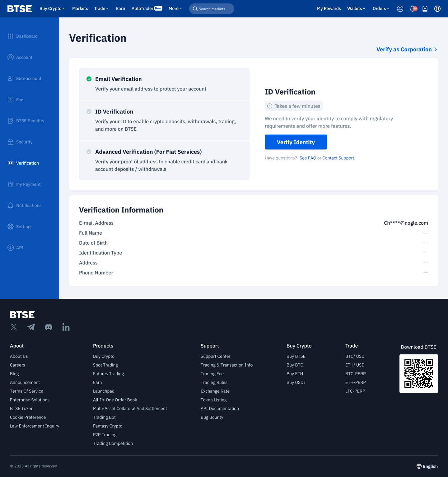The image size is (448, 477).
Task: Select the ID Verification step checkmark
Action: pos(89,112)
